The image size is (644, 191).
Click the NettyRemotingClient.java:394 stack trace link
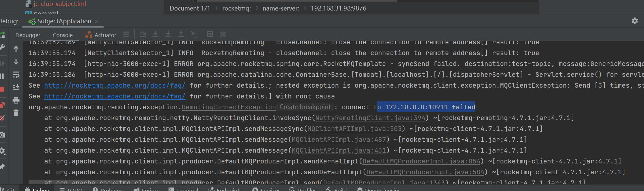coord(370,118)
